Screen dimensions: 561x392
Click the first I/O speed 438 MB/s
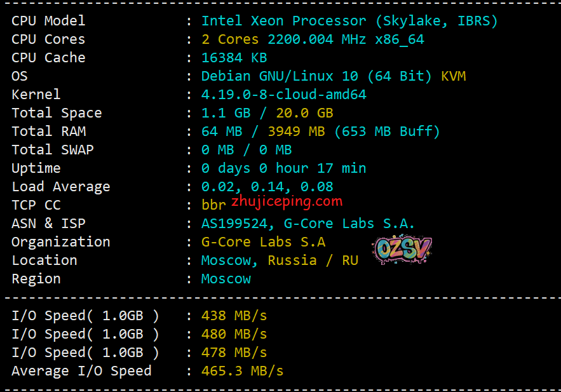click(x=234, y=316)
